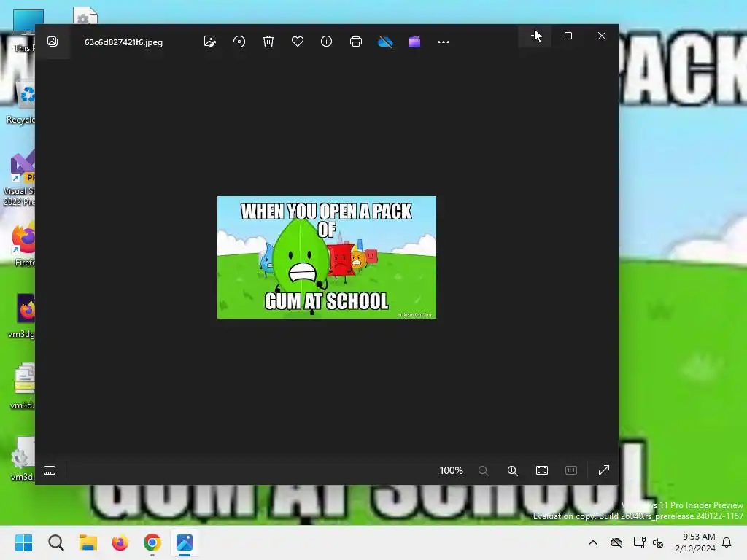Launch Firefox from the taskbar

120,542
